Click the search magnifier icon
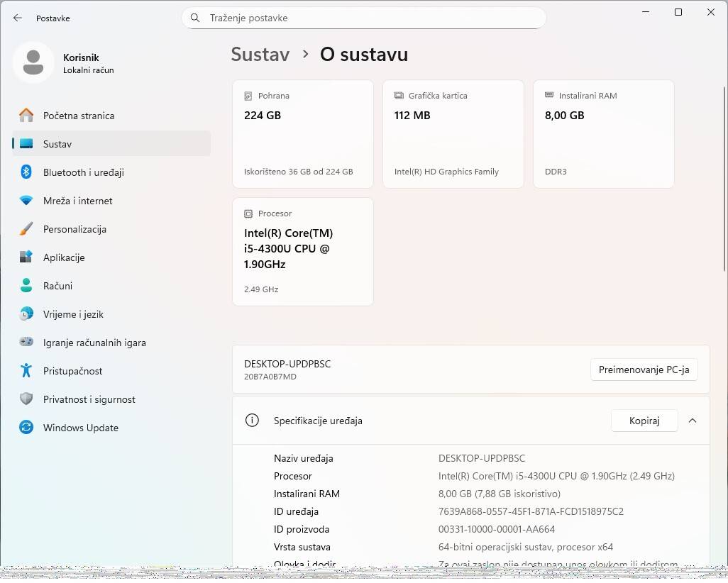 pyautogui.click(x=195, y=18)
